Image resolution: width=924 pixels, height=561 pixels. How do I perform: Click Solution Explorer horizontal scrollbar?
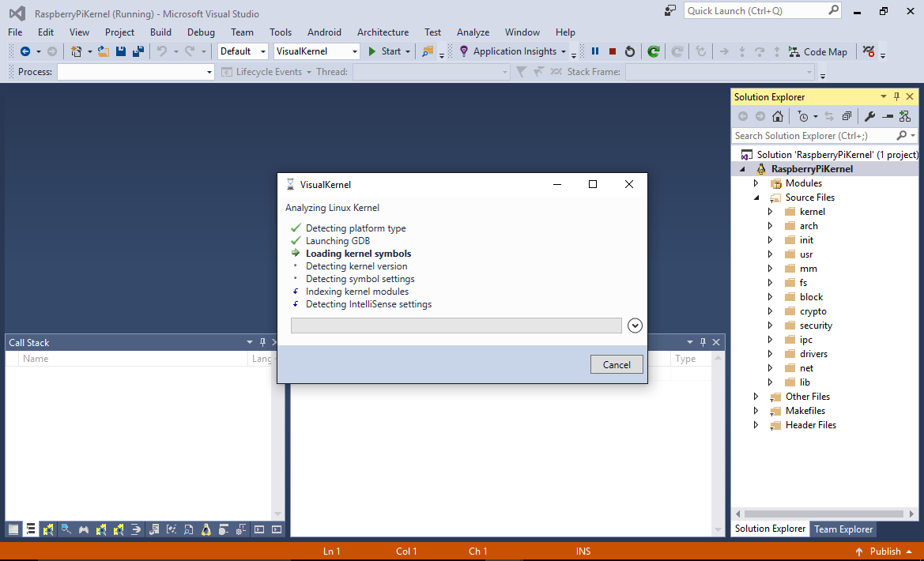824,514
